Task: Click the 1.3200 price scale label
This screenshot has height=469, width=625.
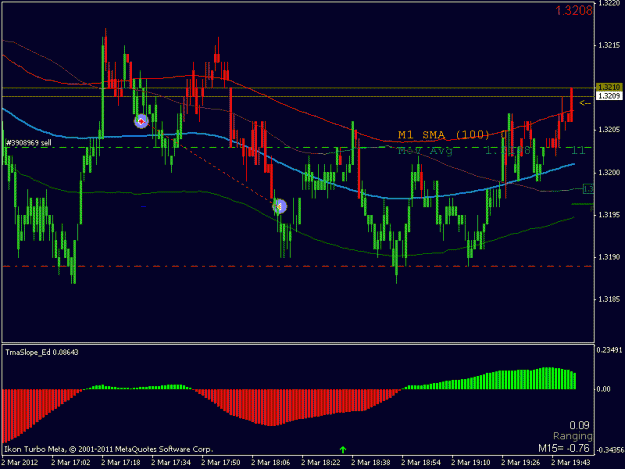Action: [x=609, y=173]
